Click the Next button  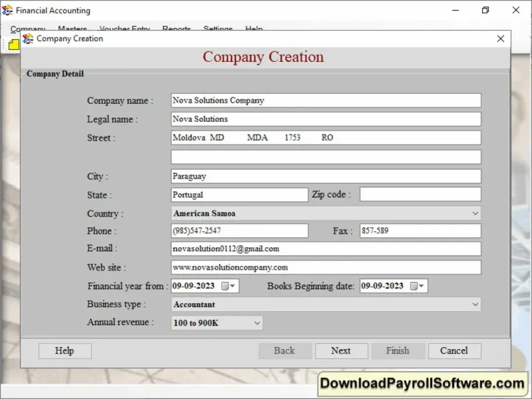(x=341, y=351)
